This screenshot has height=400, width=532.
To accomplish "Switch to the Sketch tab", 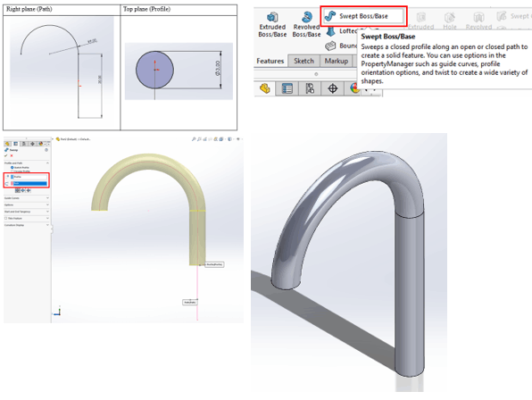I will [303, 61].
